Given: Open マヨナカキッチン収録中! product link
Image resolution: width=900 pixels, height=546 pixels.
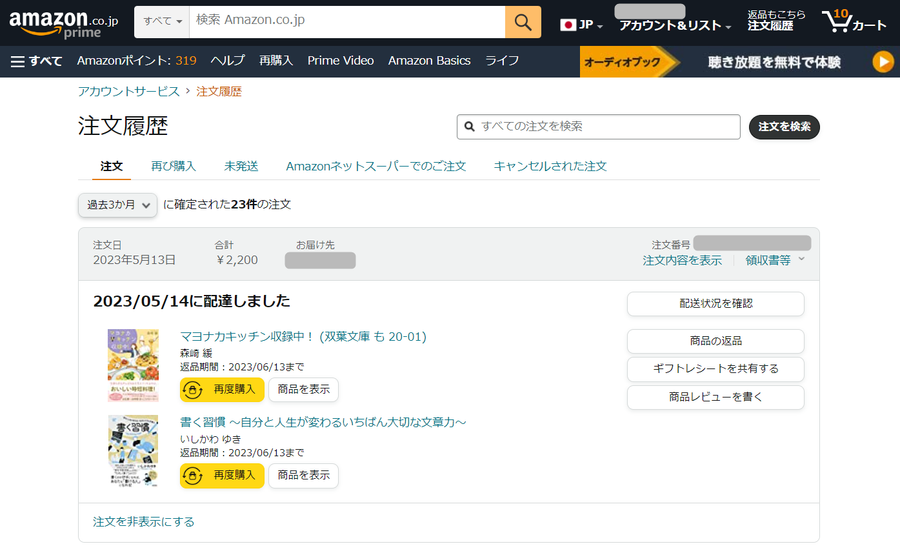Looking at the screenshot, I should pyautogui.click(x=303, y=336).
